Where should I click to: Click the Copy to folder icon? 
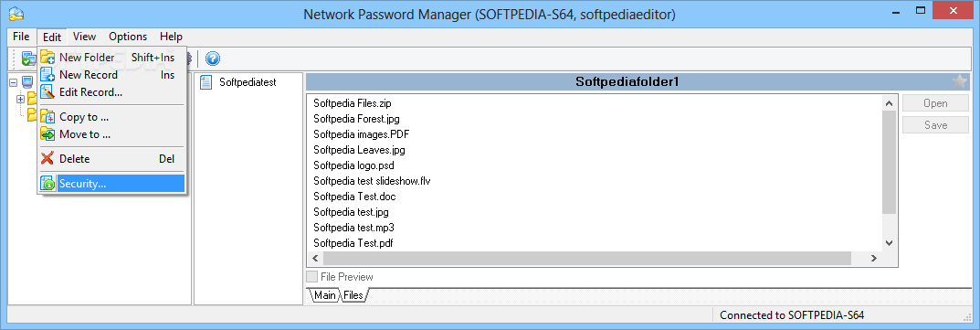pos(48,117)
